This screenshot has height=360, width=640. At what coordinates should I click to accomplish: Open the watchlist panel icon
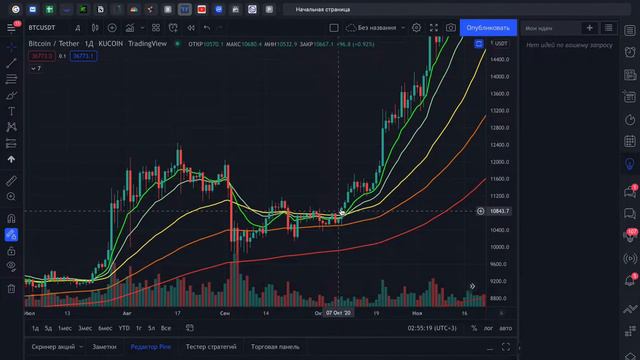630,31
